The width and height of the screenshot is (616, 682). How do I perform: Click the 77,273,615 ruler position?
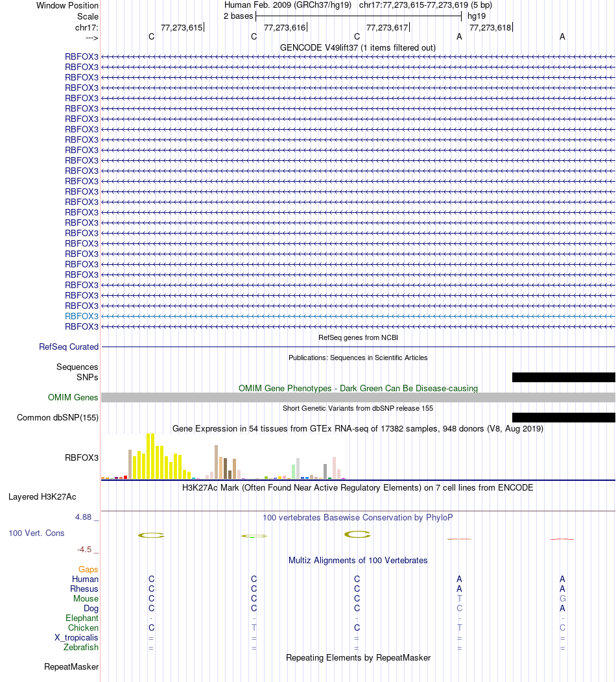click(182, 27)
